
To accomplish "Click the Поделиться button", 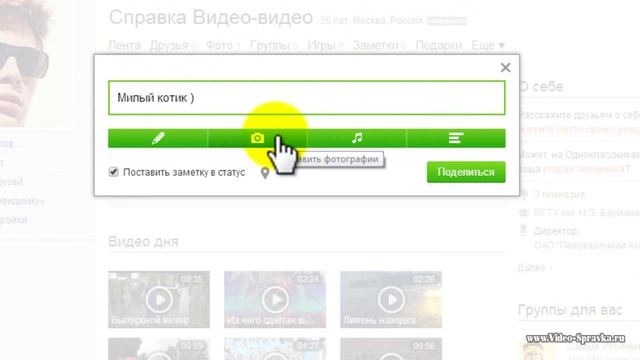I will 466,172.
